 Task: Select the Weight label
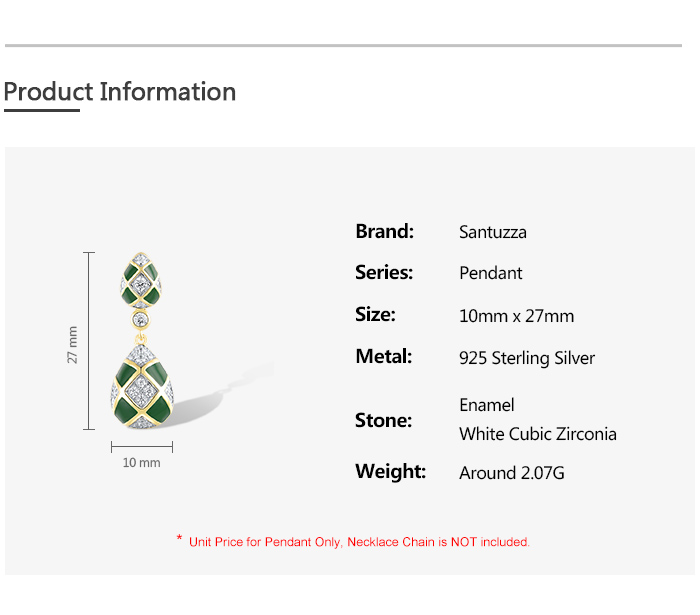(x=390, y=472)
